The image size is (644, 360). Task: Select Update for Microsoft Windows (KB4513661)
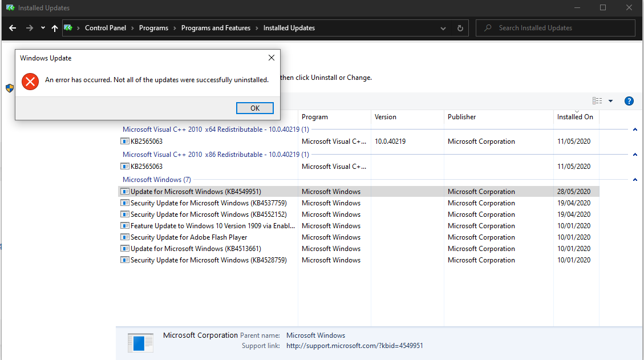coord(359,249)
